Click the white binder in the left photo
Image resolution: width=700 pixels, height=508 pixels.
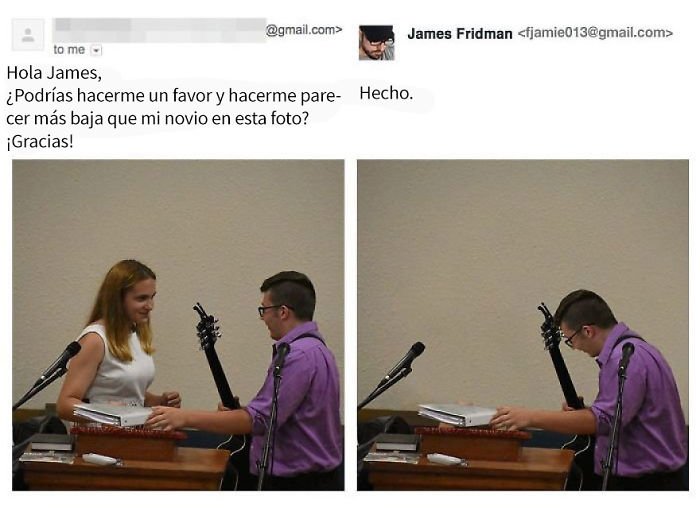113,414
